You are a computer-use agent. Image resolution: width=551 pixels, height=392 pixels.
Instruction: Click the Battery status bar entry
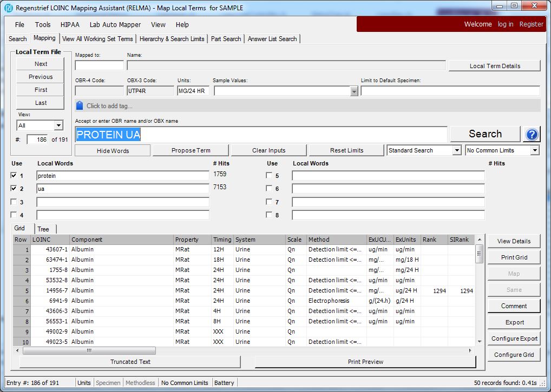[x=224, y=383]
